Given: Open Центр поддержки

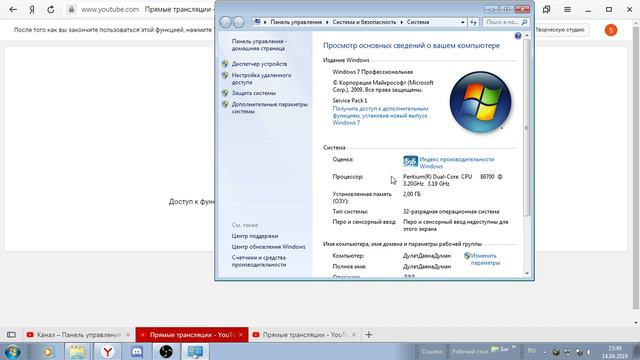Looking at the screenshot, I should point(255,236).
